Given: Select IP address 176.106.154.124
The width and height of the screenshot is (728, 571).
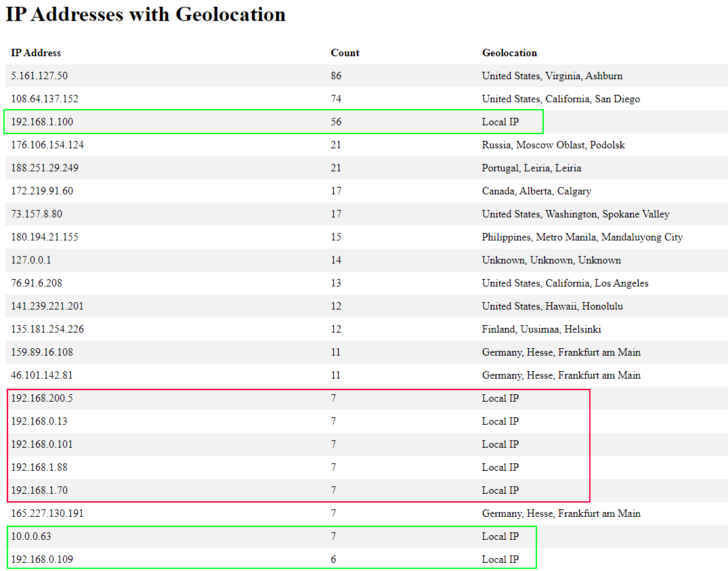Looking at the screenshot, I should coord(47,145).
